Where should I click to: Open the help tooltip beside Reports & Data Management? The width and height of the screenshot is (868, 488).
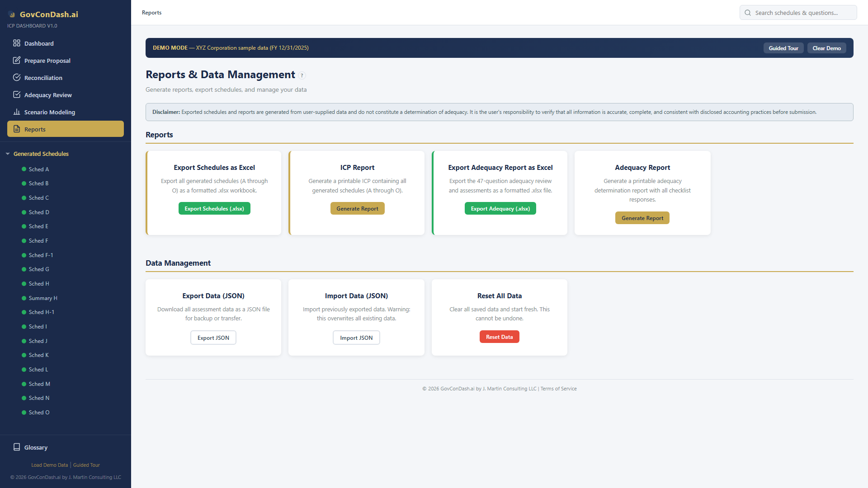(x=302, y=75)
